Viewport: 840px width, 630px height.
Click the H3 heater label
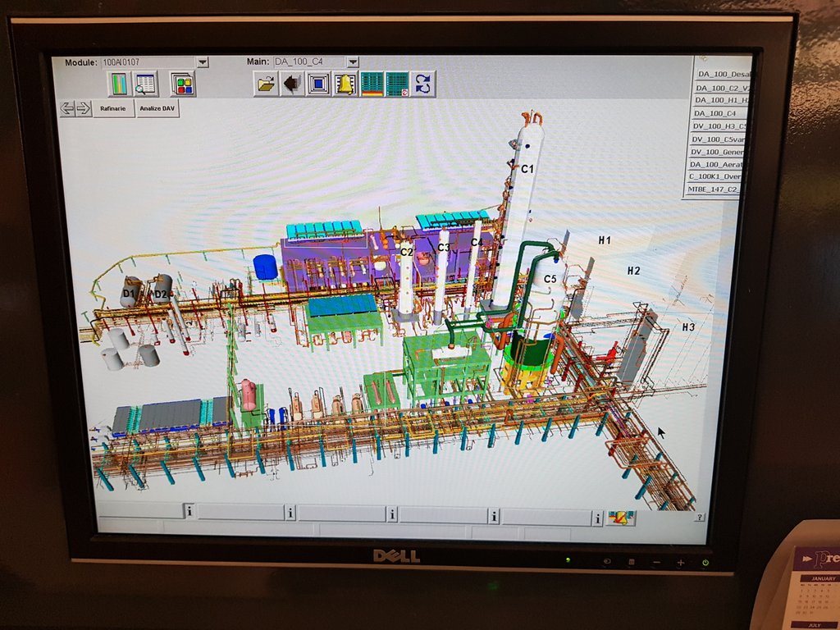(688, 326)
